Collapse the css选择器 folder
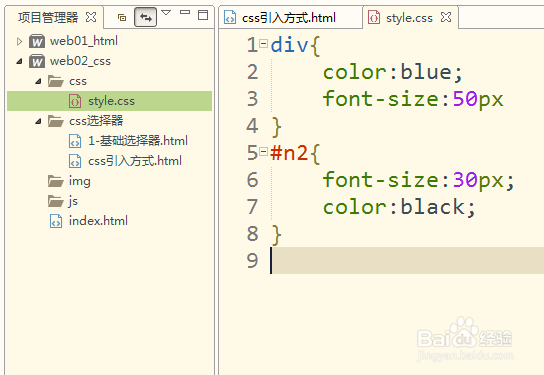 38,121
